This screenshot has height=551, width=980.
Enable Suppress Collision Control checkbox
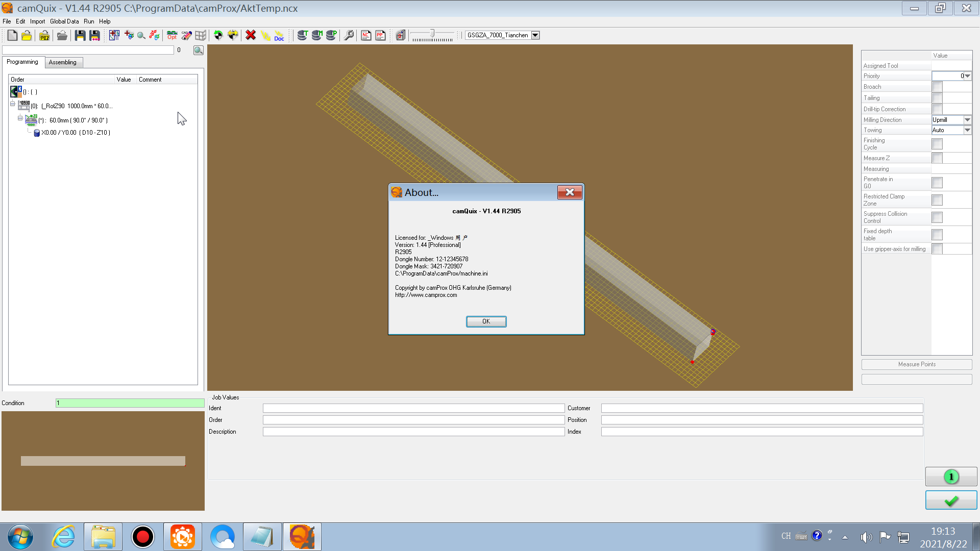point(937,217)
